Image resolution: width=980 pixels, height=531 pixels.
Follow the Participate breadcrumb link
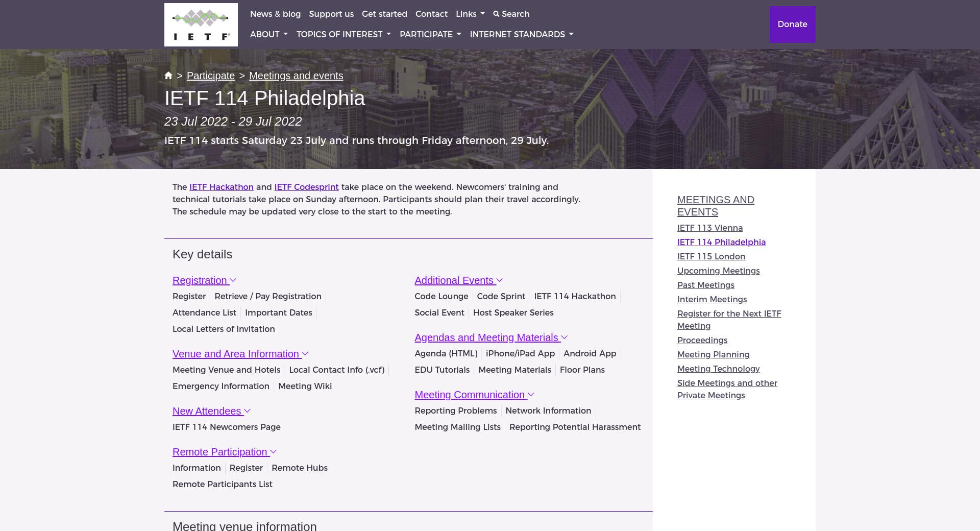[211, 76]
